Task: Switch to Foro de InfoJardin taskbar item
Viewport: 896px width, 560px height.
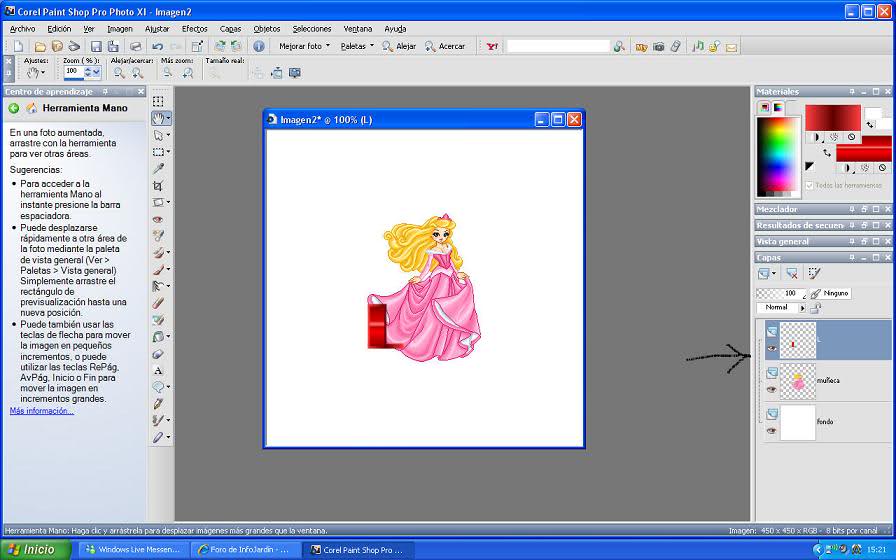Action: (x=245, y=550)
